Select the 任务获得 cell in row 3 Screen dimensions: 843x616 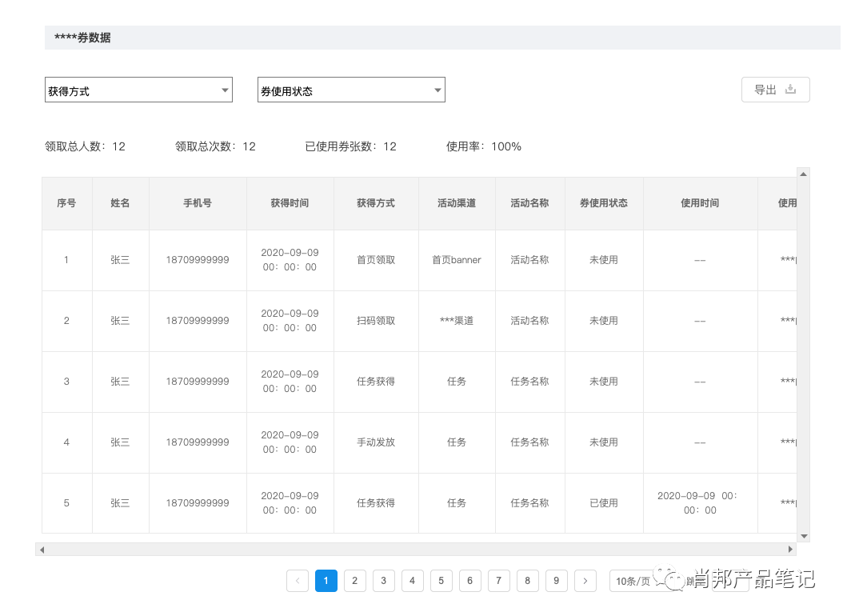coord(376,382)
